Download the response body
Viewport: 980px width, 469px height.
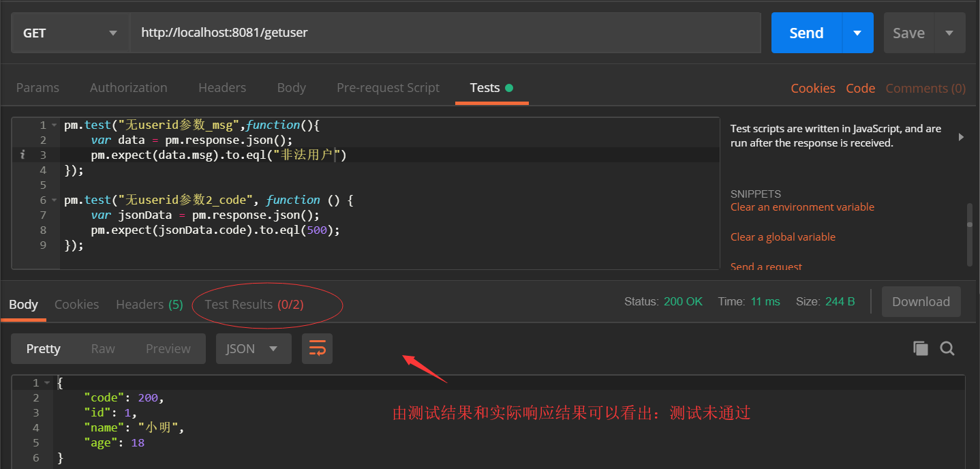pos(921,301)
